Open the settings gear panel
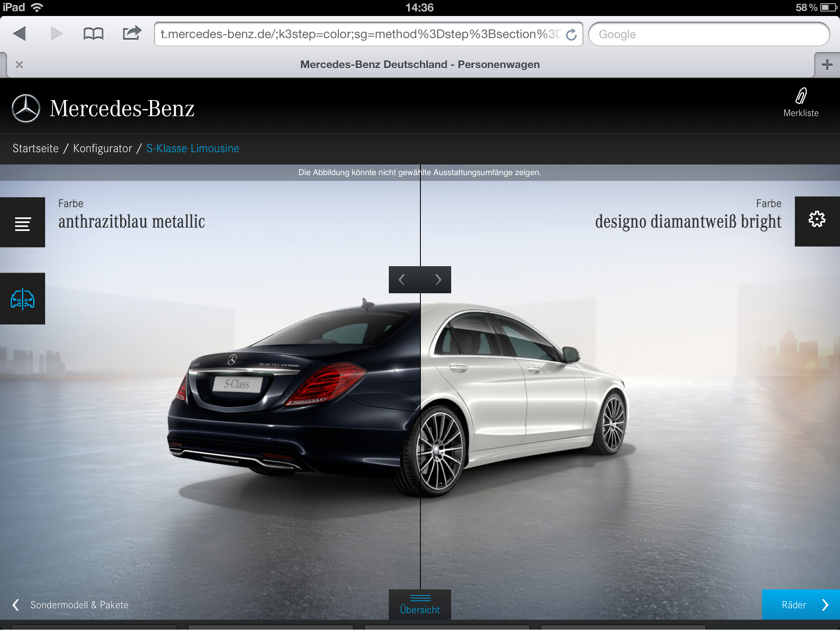 click(817, 220)
